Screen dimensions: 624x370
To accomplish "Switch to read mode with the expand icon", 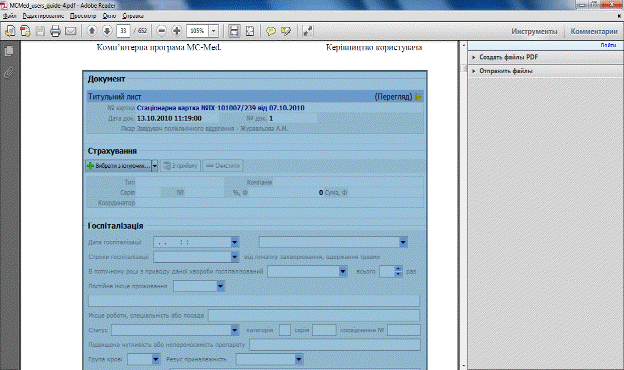I will pyautogui.click(x=307, y=31).
